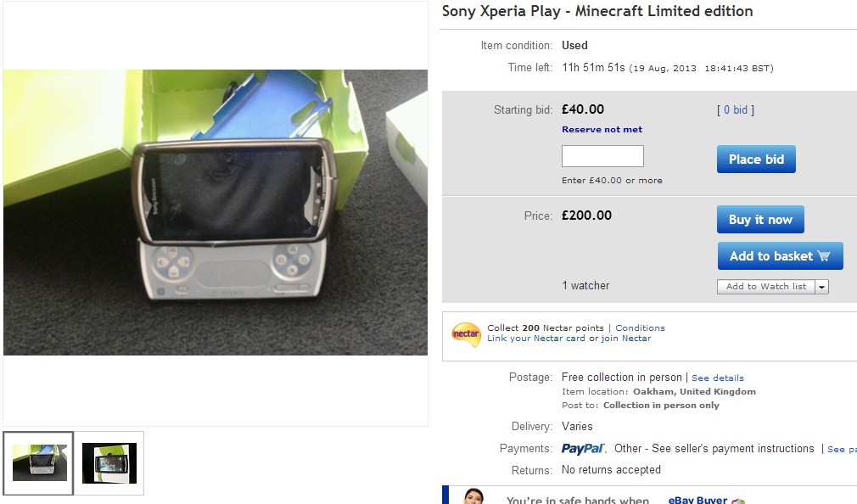Click Add to Watch list button
857x504 pixels.
[765, 287]
